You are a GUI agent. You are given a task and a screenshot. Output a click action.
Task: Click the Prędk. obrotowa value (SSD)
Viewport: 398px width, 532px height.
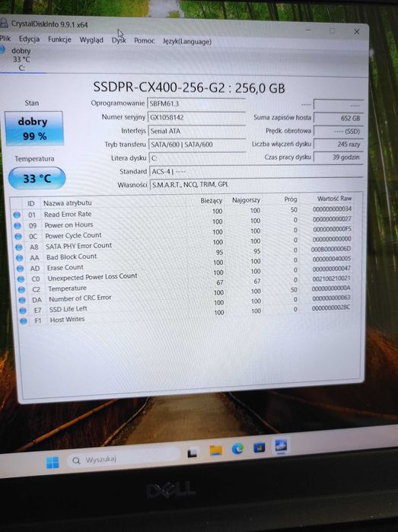(x=339, y=131)
